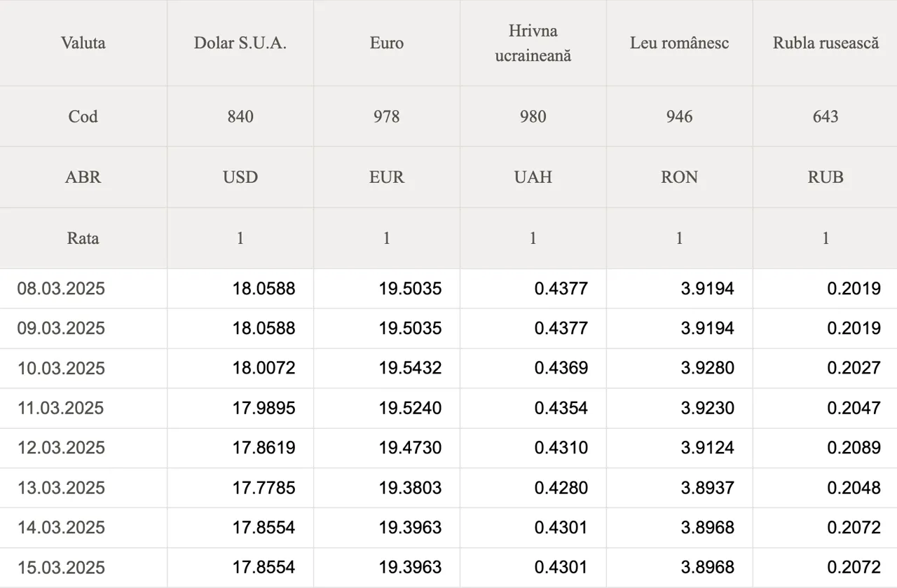Image resolution: width=897 pixels, height=588 pixels.
Task: Select currency code 643
Action: [x=826, y=116]
